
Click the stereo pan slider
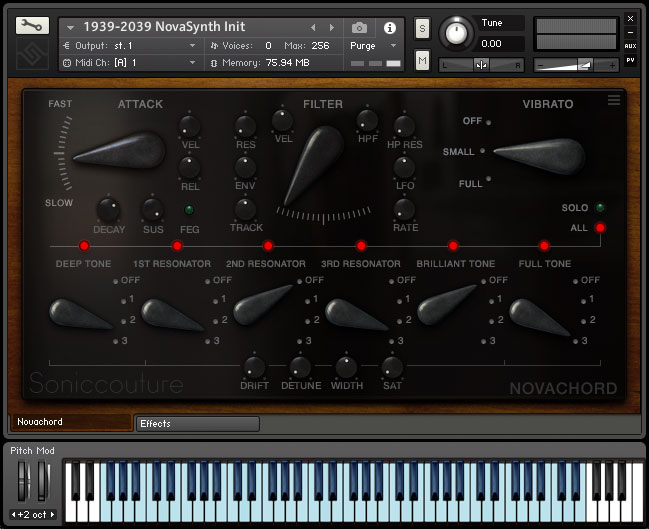click(482, 64)
